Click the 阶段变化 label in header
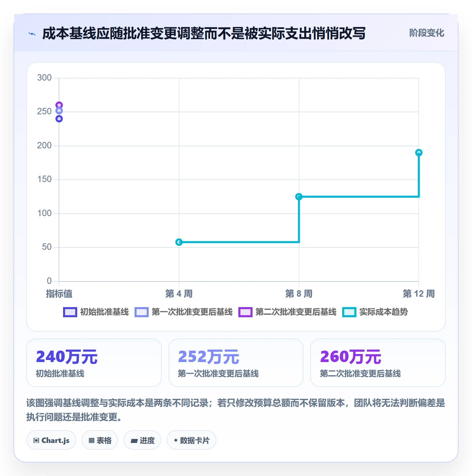This screenshot has width=472, height=476. [426, 33]
